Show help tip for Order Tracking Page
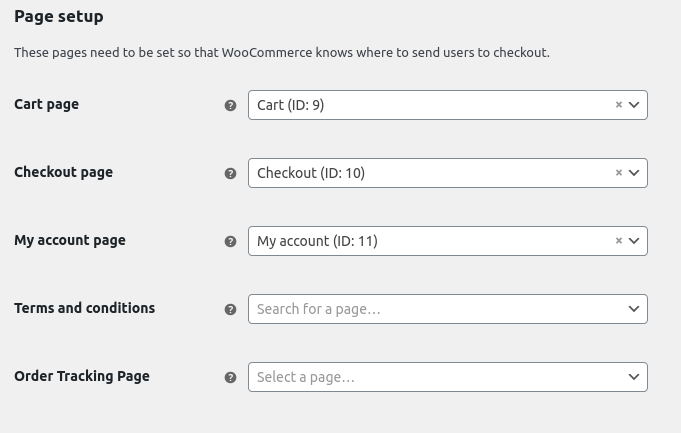The width and height of the screenshot is (681, 433). [x=230, y=377]
